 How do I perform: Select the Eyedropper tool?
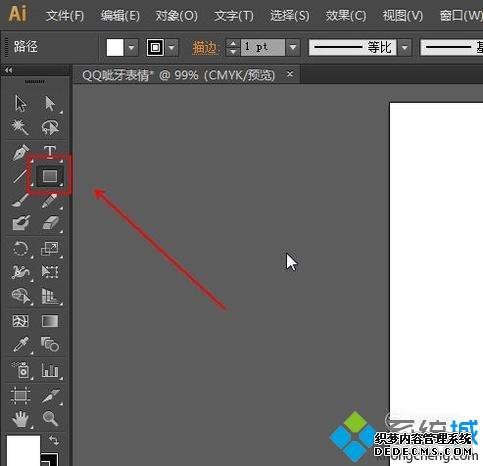pos(21,345)
